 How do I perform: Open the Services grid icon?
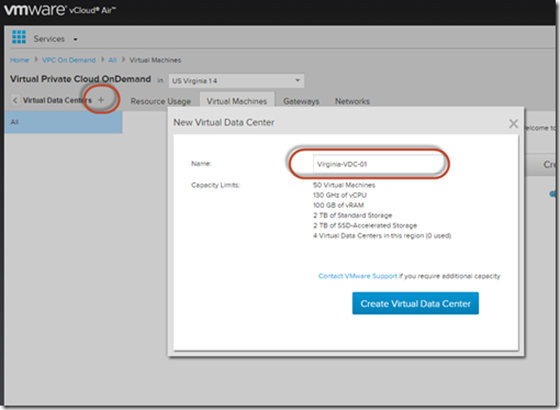[x=19, y=37]
